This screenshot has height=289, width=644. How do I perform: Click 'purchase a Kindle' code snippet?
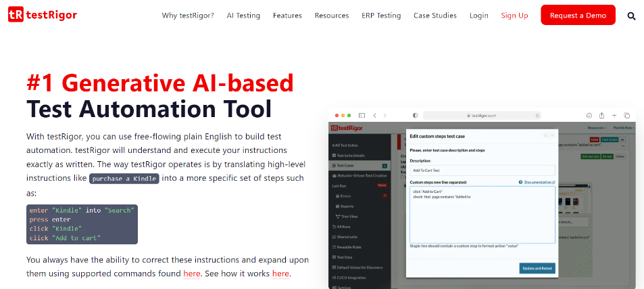124,179
